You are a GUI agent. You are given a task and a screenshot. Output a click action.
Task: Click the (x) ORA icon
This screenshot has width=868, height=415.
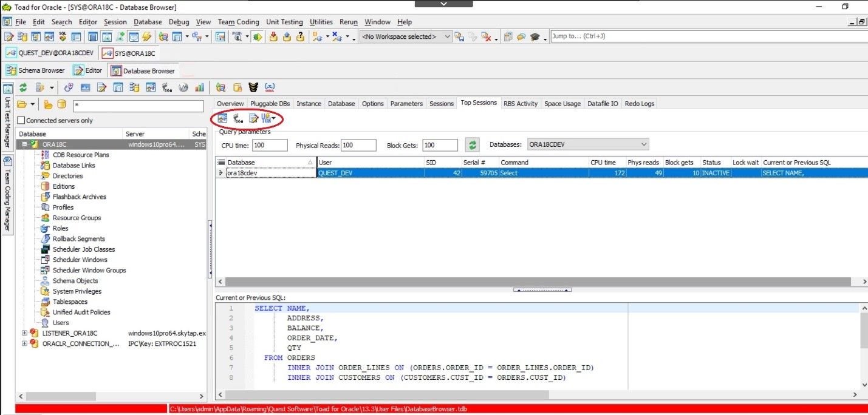270,87
